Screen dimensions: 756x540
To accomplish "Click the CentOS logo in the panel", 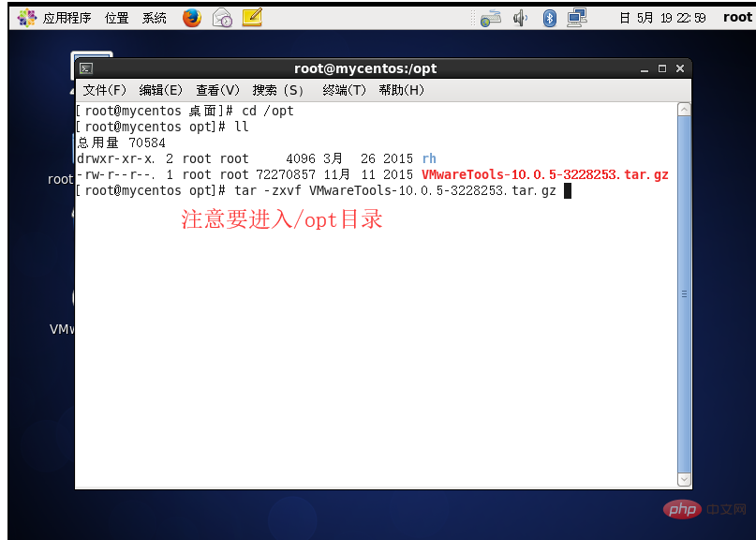I will 26,18.
